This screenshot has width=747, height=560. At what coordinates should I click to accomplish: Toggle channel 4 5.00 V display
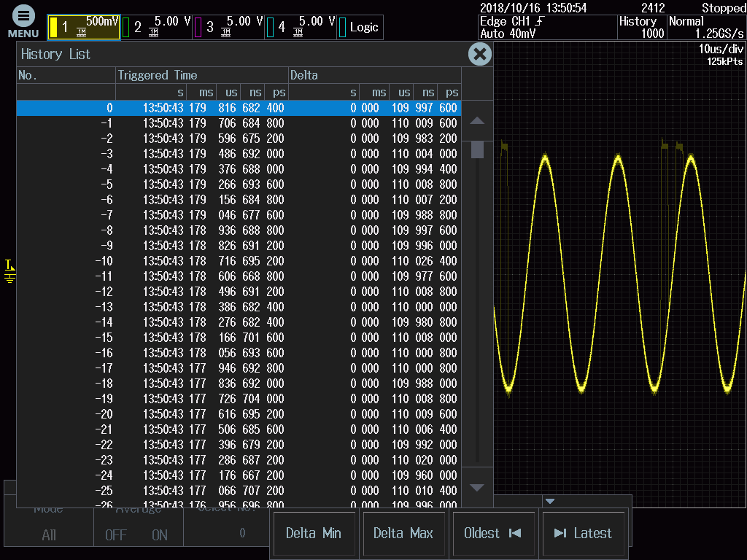click(300, 27)
